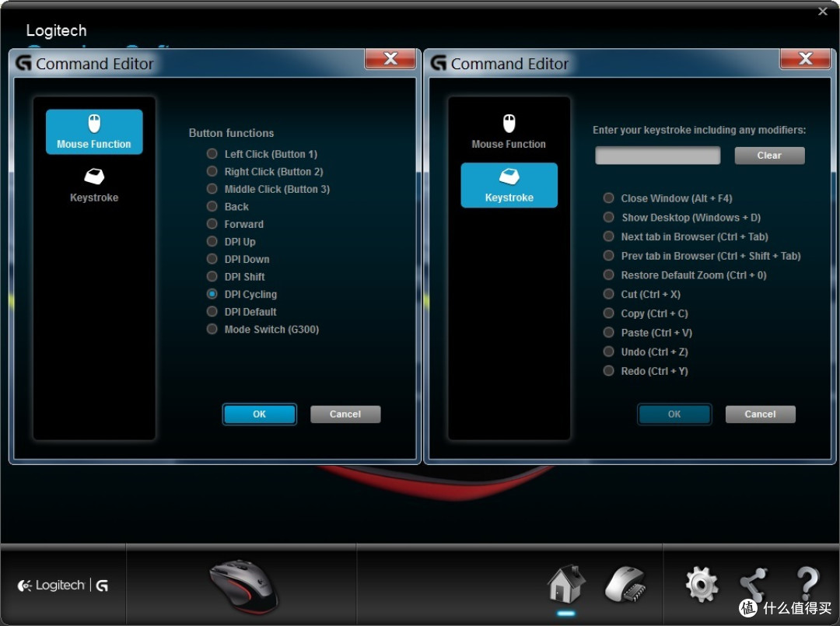Open the Home screen icon

click(565, 585)
